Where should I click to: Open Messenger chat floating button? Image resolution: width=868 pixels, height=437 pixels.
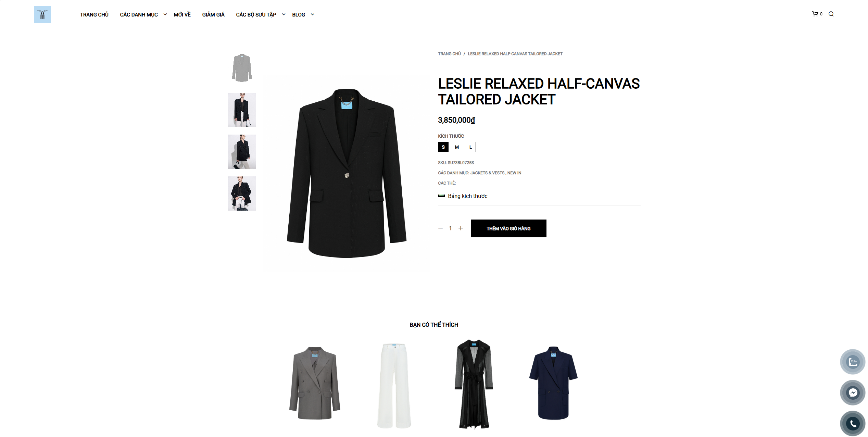[853, 392]
